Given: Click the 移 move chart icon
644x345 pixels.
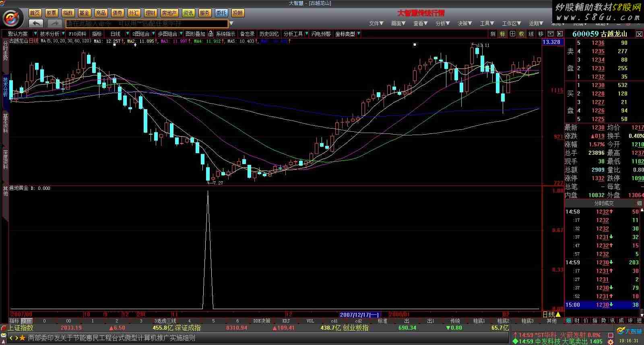Looking at the screenshot, I should [541, 34].
